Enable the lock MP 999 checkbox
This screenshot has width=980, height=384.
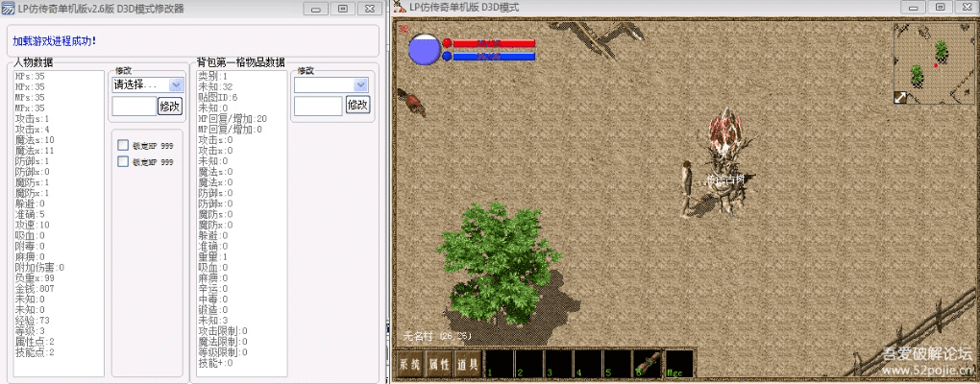[123, 162]
